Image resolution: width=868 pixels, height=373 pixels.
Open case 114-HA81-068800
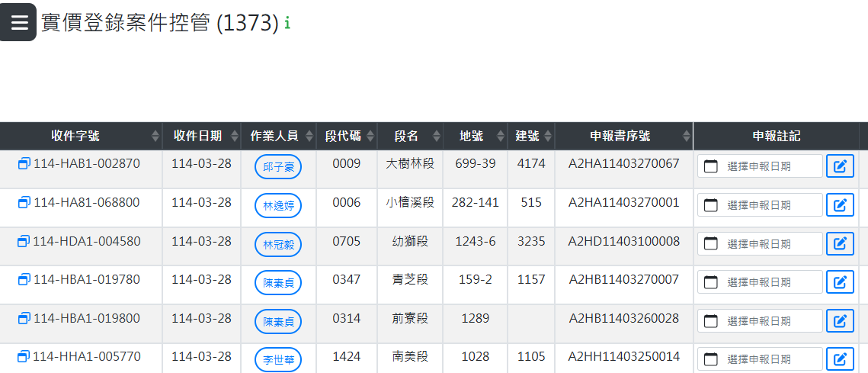point(87,202)
